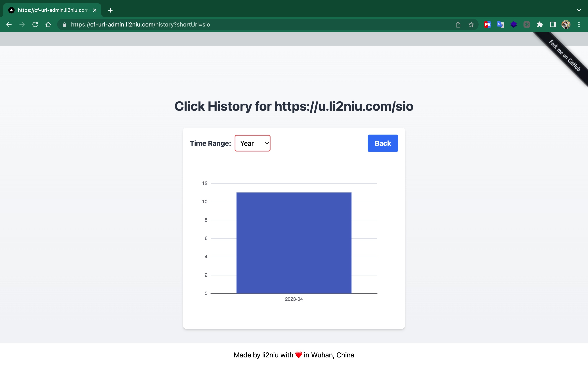Open a new browser tab
Viewport: 588px width, 367px height.
coord(110,10)
